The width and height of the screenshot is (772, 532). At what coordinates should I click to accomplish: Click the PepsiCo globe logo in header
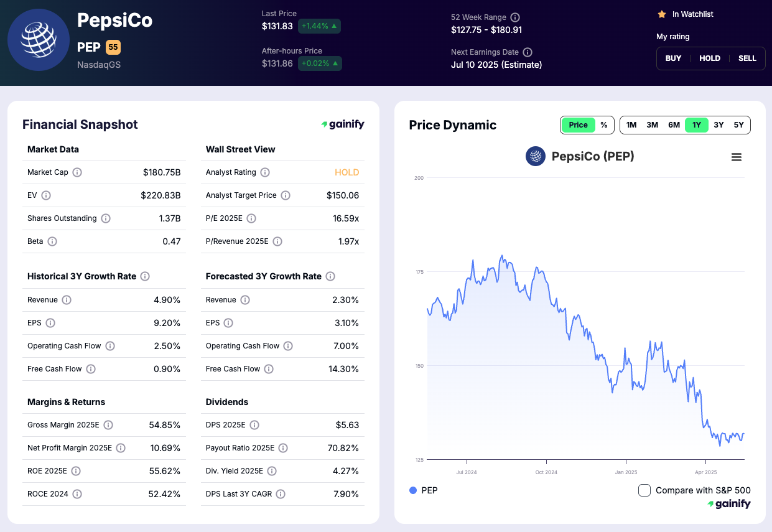coord(39,40)
